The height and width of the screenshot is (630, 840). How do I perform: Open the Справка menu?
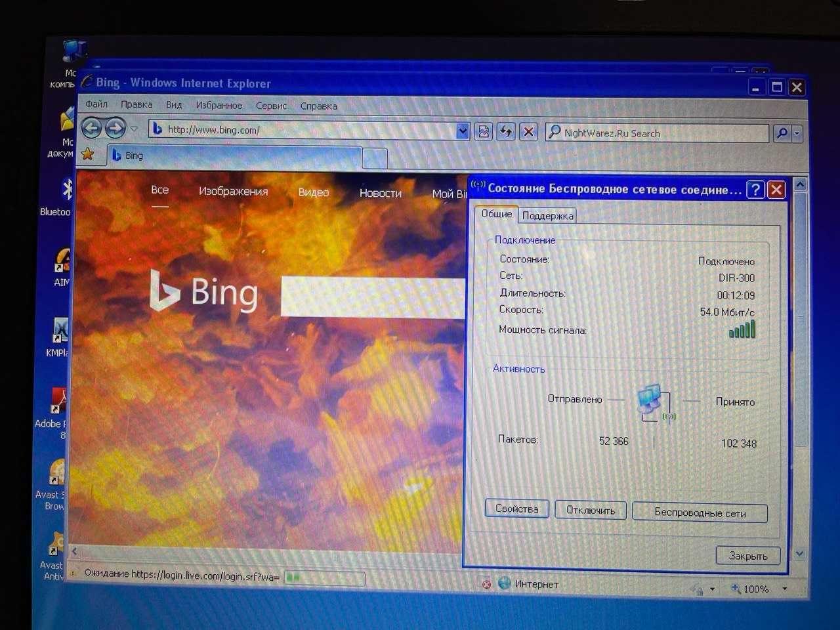[x=319, y=106]
